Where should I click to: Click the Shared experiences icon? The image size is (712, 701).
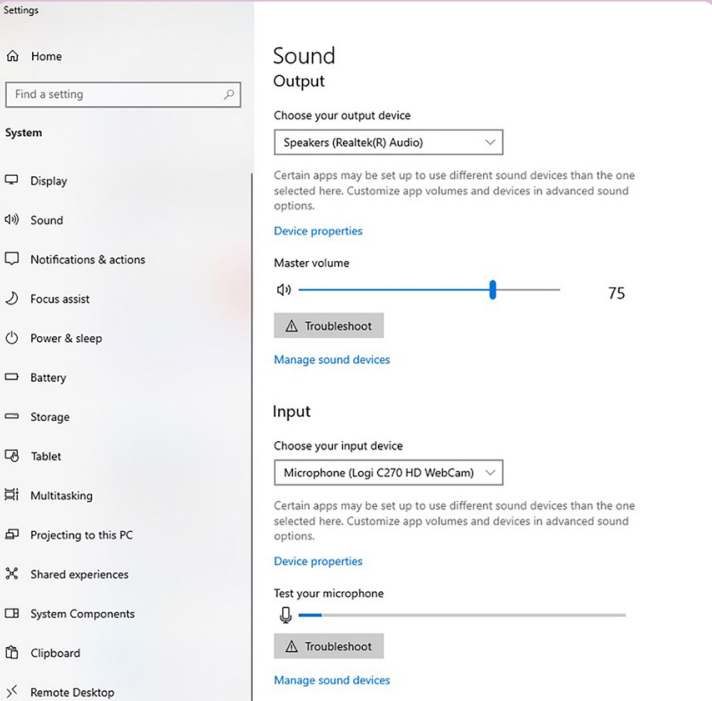12,573
